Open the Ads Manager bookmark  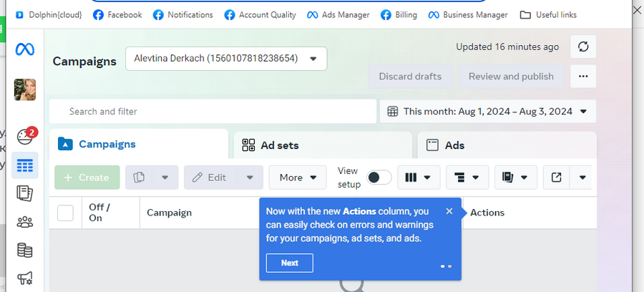pyautogui.click(x=338, y=15)
